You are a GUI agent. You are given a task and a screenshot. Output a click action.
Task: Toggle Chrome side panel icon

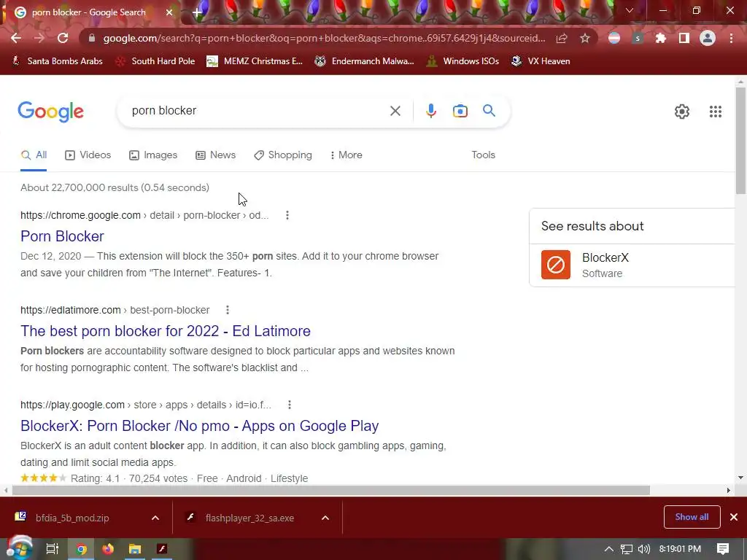pyautogui.click(x=684, y=38)
